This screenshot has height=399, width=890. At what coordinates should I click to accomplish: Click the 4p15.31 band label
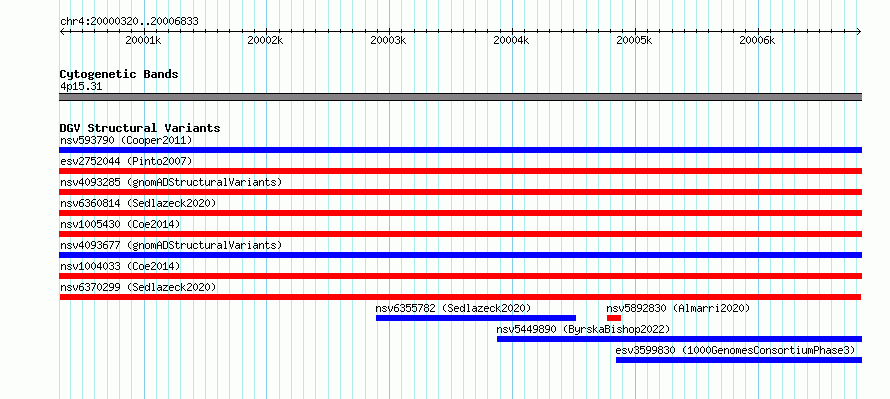point(81,87)
